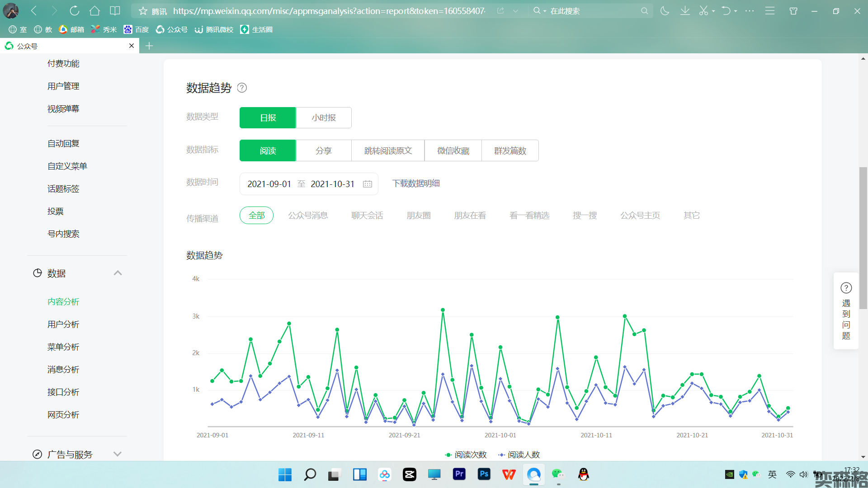The image size is (868, 488).
Task: Click the browser refresh icon
Action: [74, 11]
